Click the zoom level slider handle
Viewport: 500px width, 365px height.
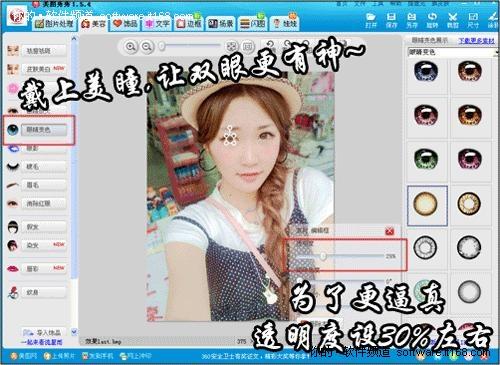point(162,46)
